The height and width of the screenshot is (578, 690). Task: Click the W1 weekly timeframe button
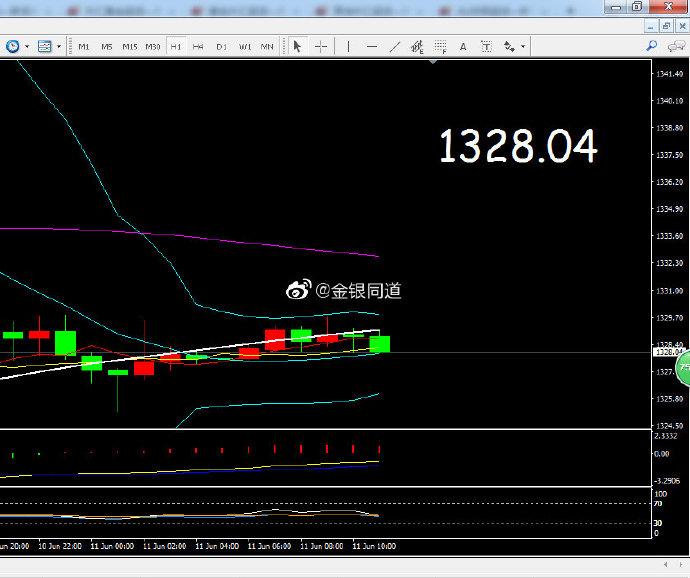click(244, 46)
